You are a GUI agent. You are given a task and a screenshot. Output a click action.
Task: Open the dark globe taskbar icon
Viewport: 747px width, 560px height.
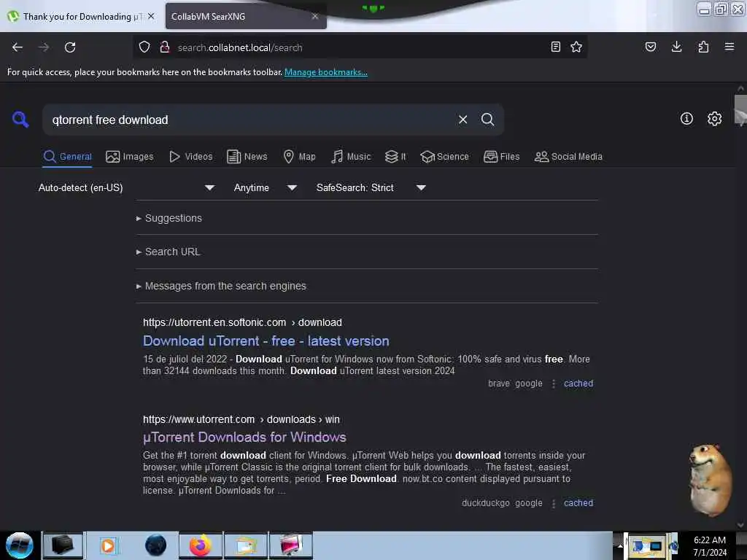coord(155,545)
